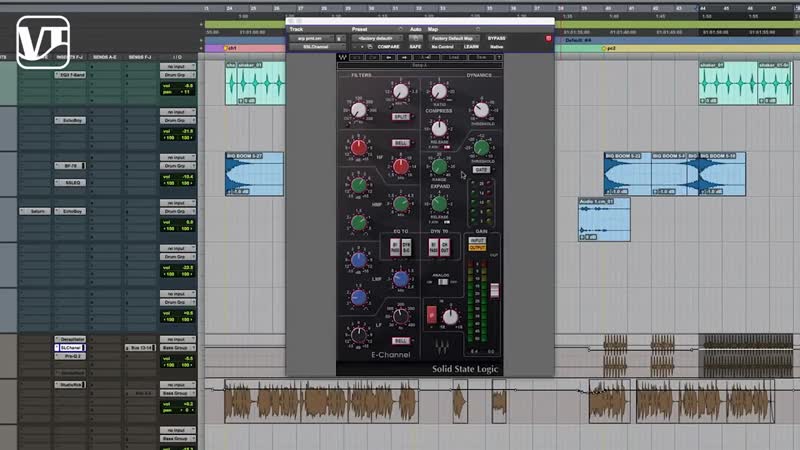Adjust the compressor Release white knob
The image size is (800, 450).
click(439, 129)
